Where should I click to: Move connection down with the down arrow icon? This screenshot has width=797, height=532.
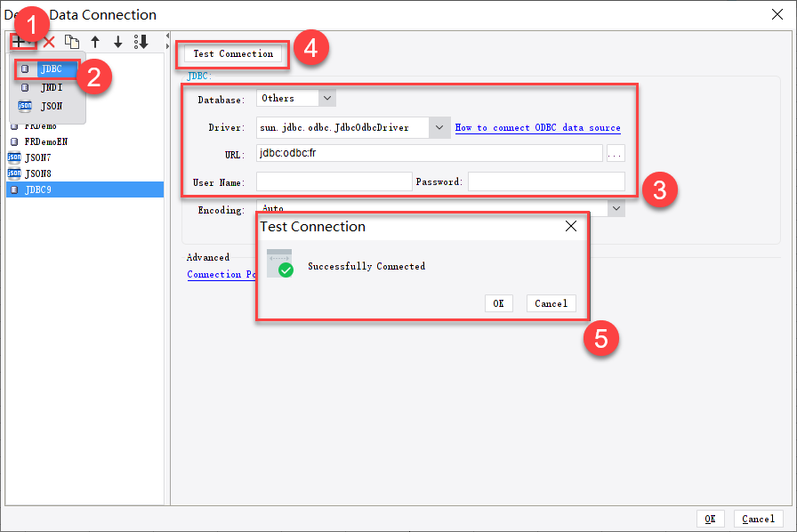click(x=117, y=41)
